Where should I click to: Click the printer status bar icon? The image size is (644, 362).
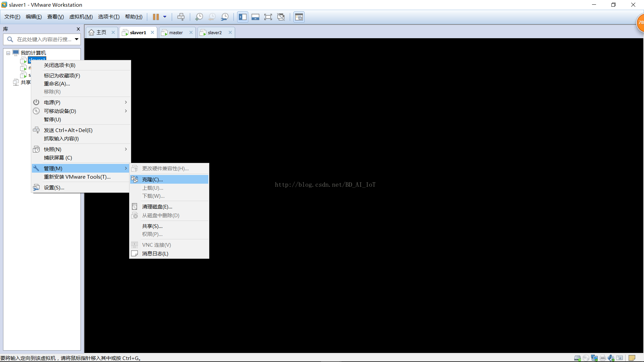[603, 358]
